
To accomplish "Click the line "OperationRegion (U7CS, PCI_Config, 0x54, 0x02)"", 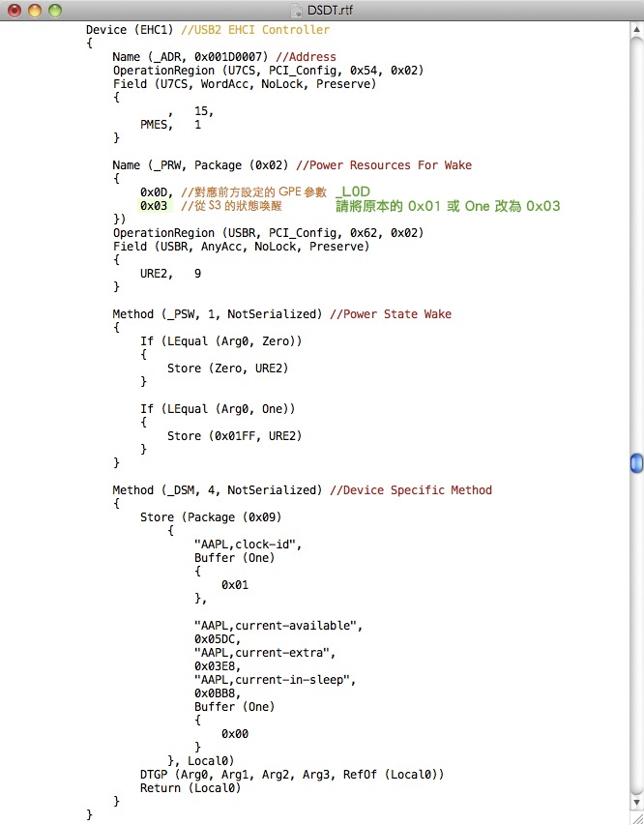I will 269,71.
